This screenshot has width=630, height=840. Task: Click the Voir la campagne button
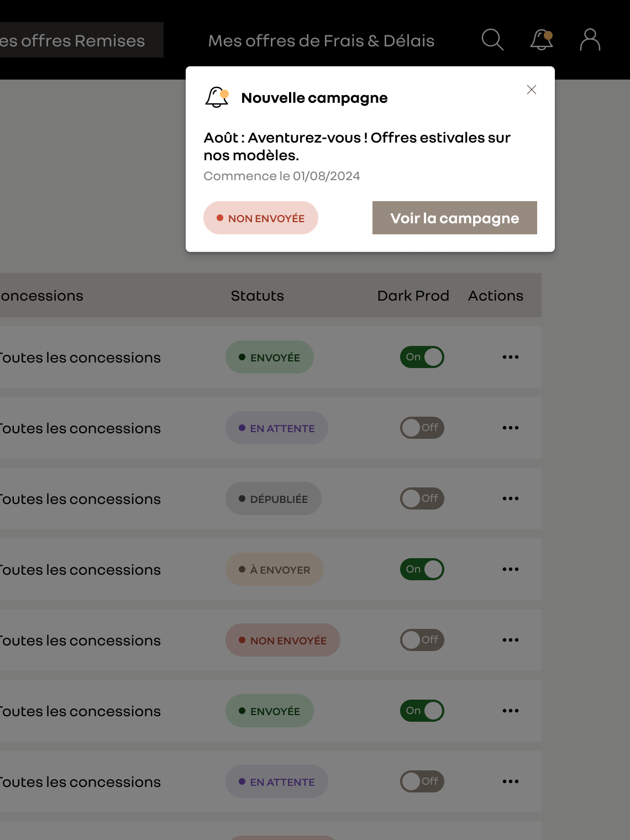pyautogui.click(x=455, y=218)
